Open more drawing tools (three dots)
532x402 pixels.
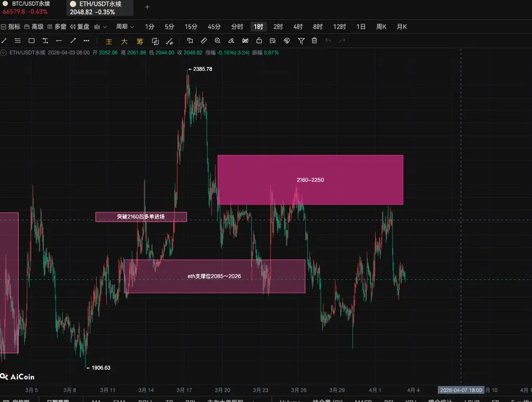[x=86, y=41]
